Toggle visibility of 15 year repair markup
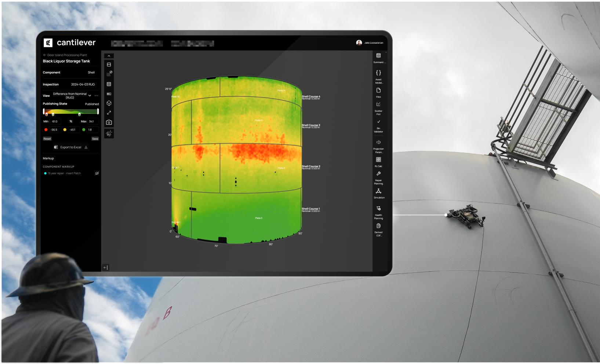 click(97, 173)
